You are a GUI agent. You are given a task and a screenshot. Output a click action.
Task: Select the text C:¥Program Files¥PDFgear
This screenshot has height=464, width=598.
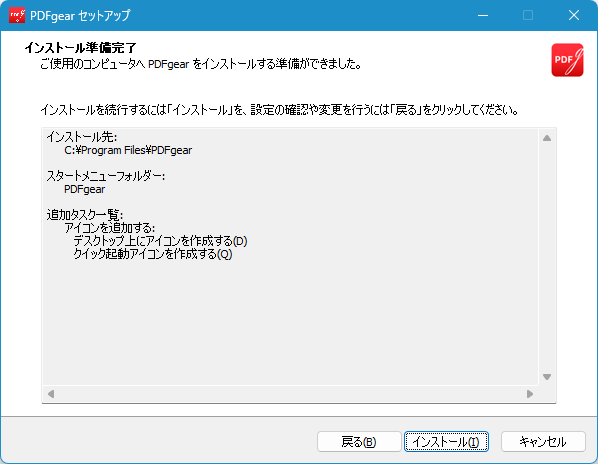click(128, 150)
